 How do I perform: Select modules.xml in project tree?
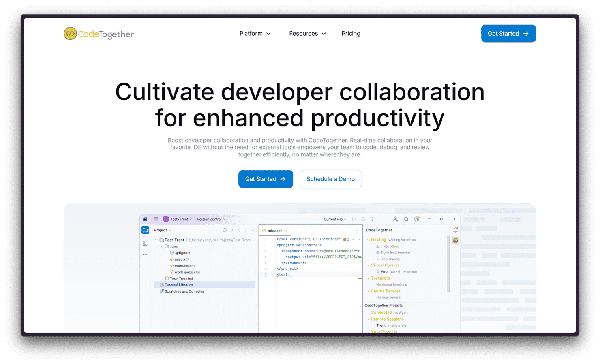[x=183, y=266]
